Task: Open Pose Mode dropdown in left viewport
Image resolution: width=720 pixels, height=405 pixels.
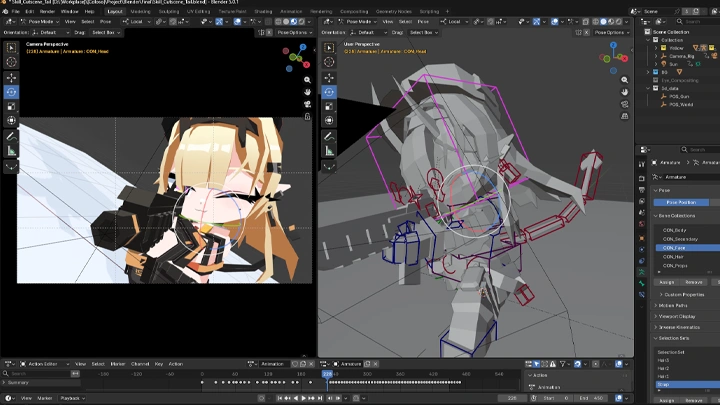Action: pyautogui.click(x=39, y=22)
